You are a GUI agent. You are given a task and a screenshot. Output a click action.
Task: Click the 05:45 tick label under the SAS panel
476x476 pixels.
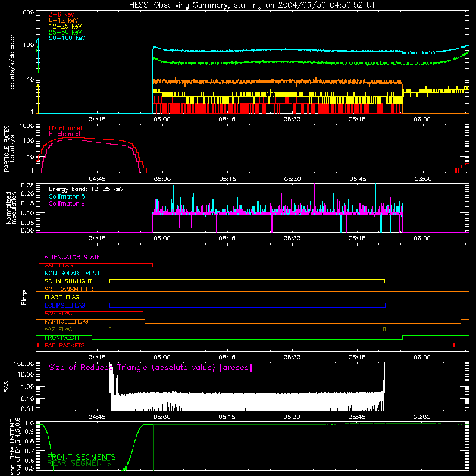[357, 417]
